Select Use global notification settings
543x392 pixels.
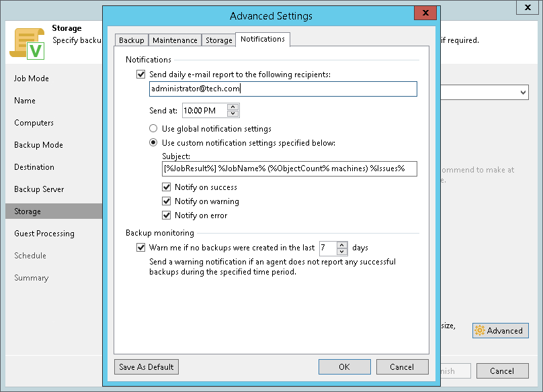154,128
